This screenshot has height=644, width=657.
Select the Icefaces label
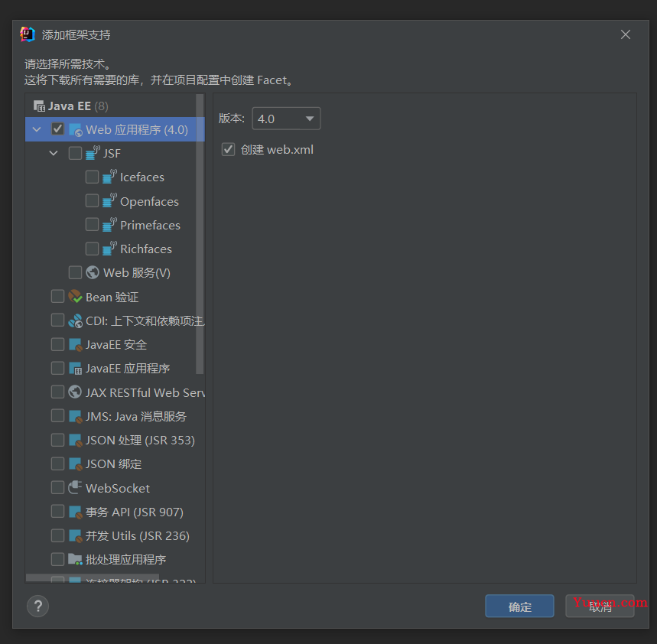(x=142, y=177)
